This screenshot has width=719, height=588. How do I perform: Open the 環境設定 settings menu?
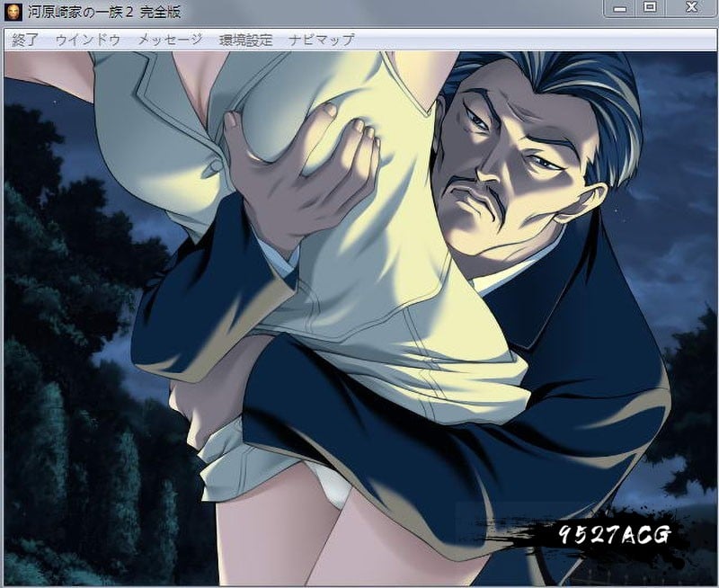click(x=245, y=40)
